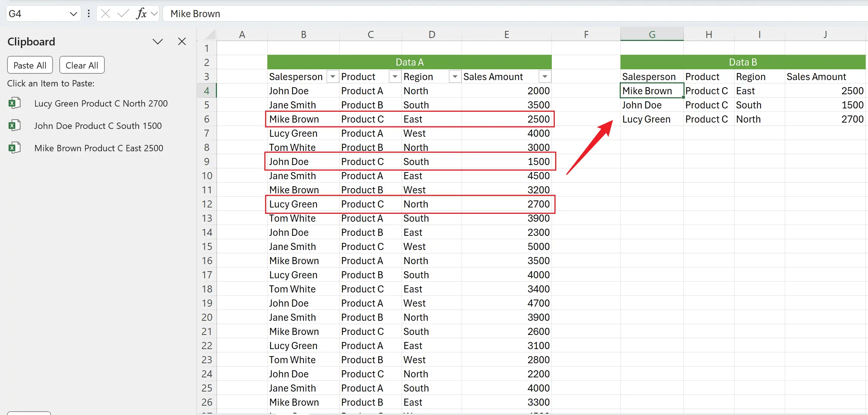Open the Clipboard pane options chevron
Viewport: 868px width, 415px height.
pyautogui.click(x=157, y=41)
